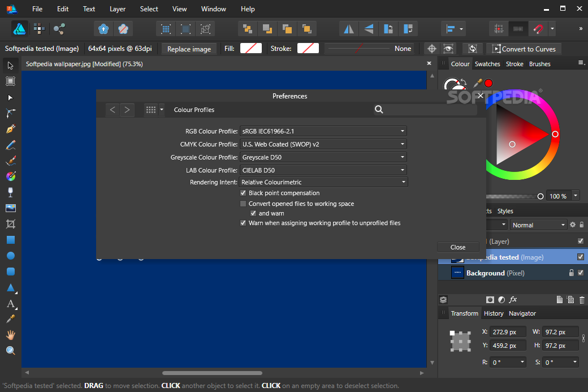588x392 pixels.
Task: Select the Rounded Rectangle tool
Action: pyautogui.click(x=11, y=272)
